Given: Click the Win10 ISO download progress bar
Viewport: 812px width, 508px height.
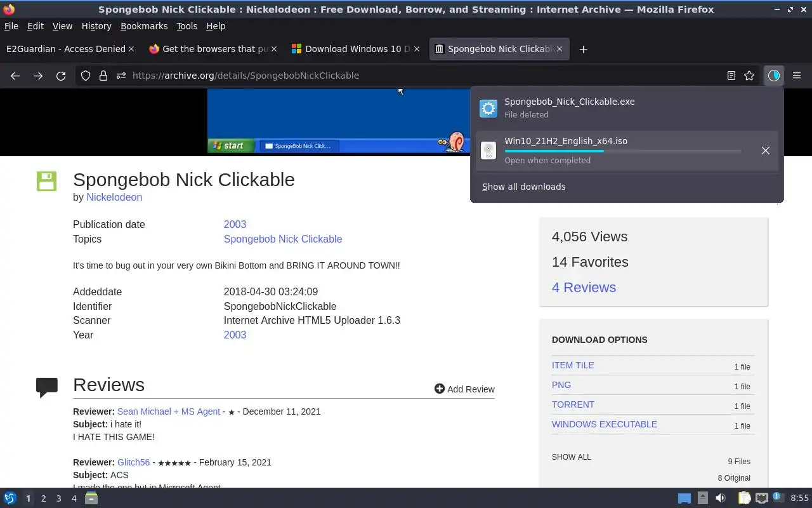Looking at the screenshot, I should [x=623, y=151].
